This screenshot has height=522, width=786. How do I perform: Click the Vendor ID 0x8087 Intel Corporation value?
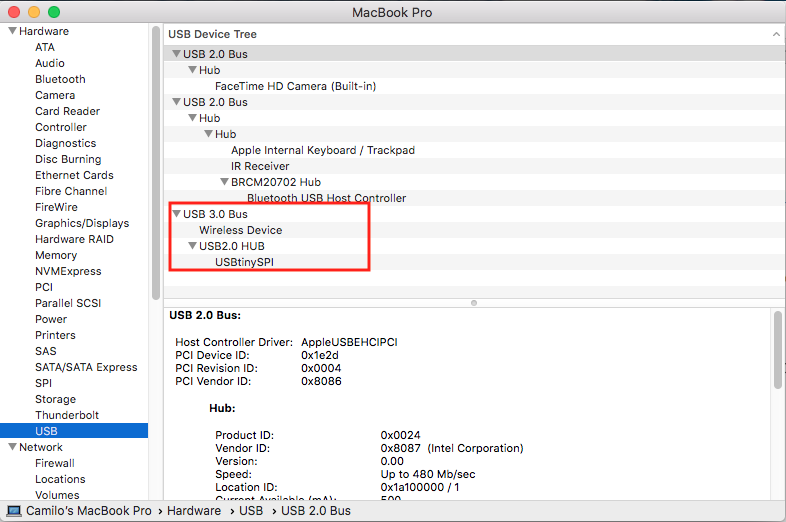coord(452,448)
